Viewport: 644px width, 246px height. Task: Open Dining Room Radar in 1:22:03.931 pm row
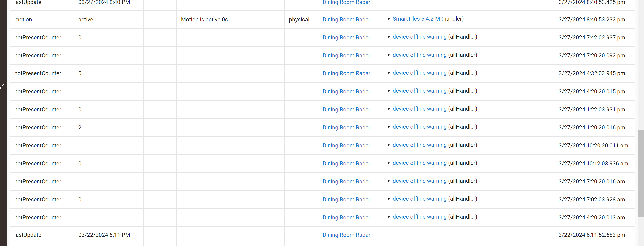[x=346, y=109]
